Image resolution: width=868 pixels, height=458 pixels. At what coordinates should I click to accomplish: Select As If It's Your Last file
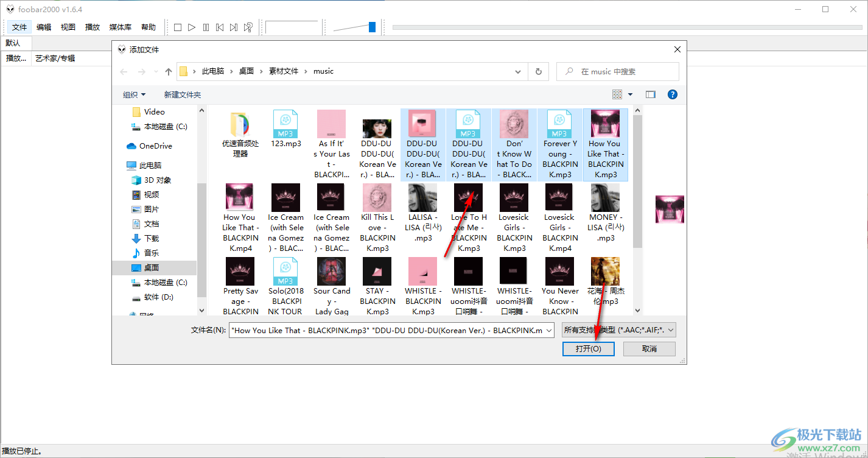click(332, 145)
